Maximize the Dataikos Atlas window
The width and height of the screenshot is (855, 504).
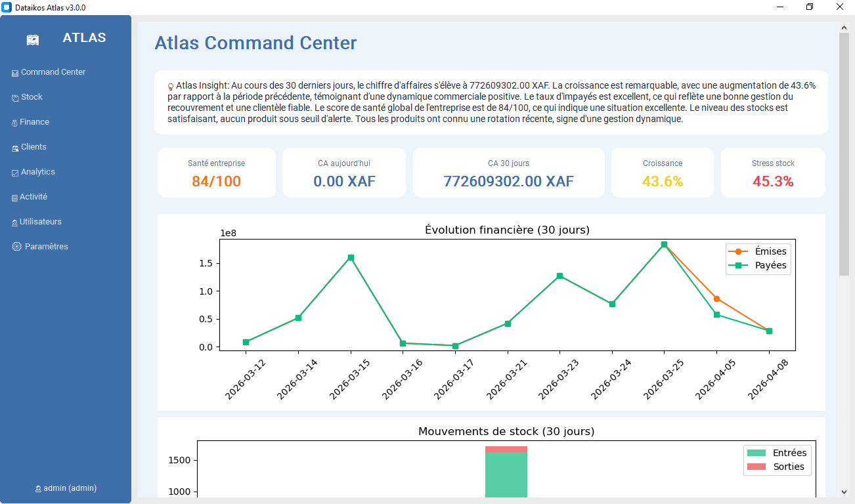[810, 7]
